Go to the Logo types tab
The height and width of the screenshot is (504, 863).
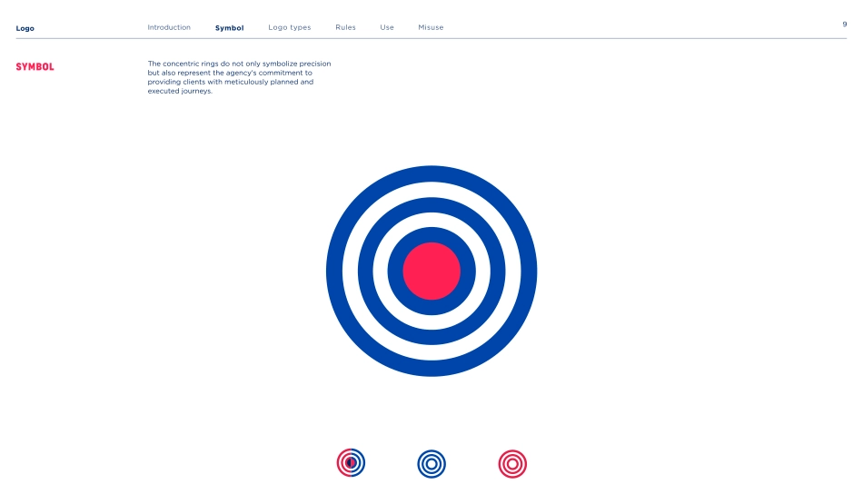coord(290,28)
